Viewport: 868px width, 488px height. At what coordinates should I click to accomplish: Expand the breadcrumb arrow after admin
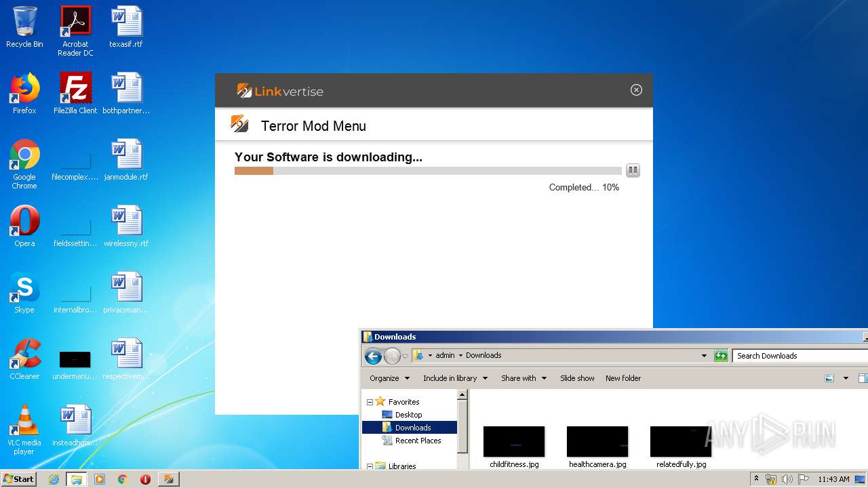(460, 355)
